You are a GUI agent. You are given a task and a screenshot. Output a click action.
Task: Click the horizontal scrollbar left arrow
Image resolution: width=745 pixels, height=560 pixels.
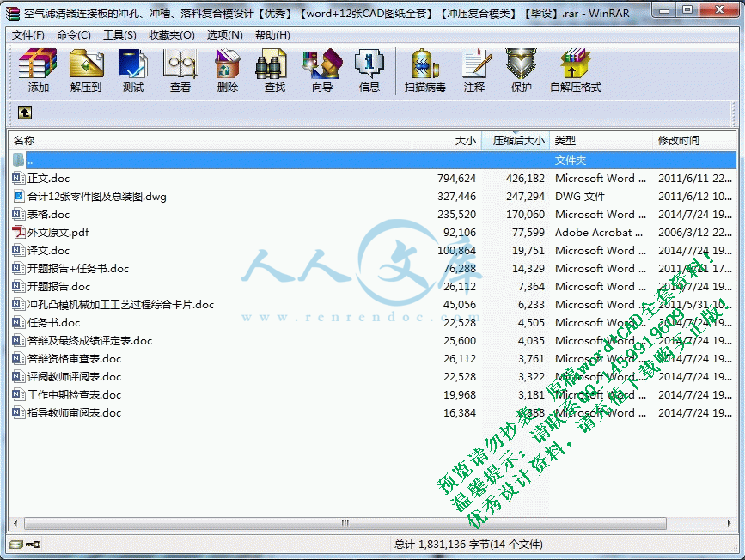pos(15,523)
